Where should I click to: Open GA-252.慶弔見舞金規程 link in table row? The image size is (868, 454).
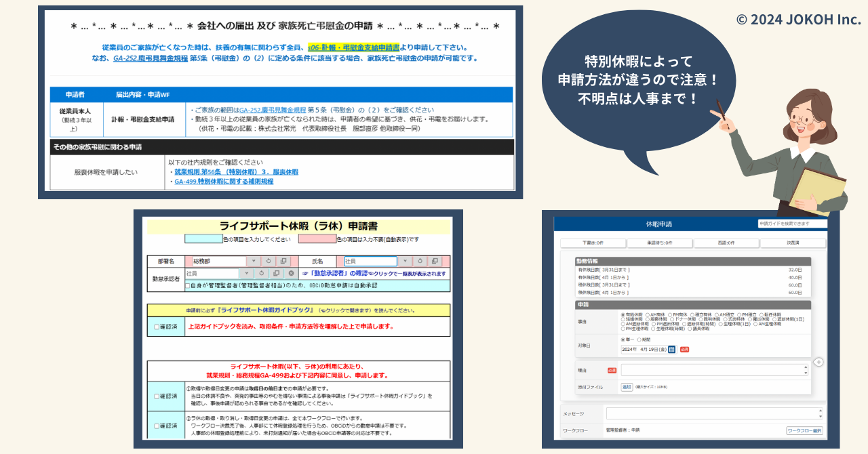click(272, 110)
